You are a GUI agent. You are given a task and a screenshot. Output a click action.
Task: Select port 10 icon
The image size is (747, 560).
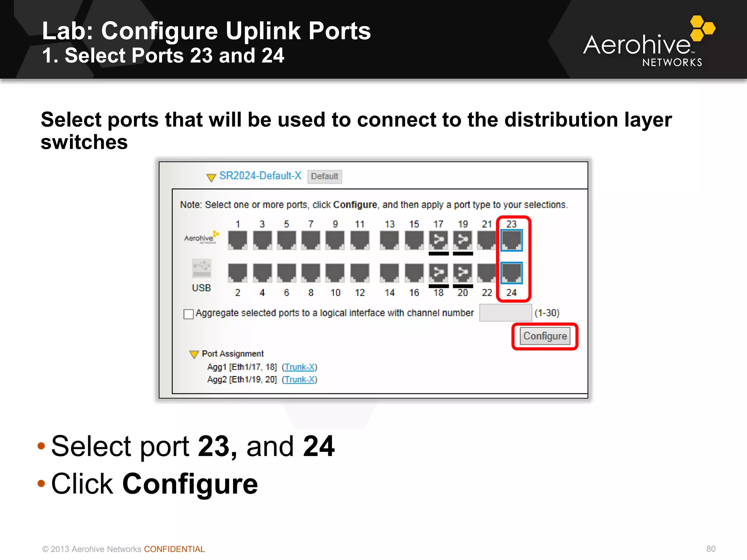click(335, 273)
